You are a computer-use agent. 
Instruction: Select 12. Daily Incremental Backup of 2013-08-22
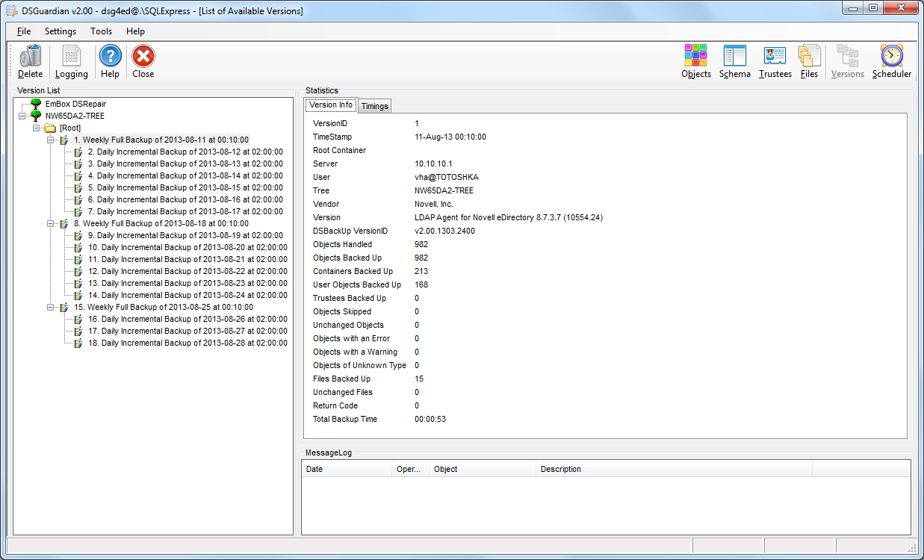coord(187,271)
